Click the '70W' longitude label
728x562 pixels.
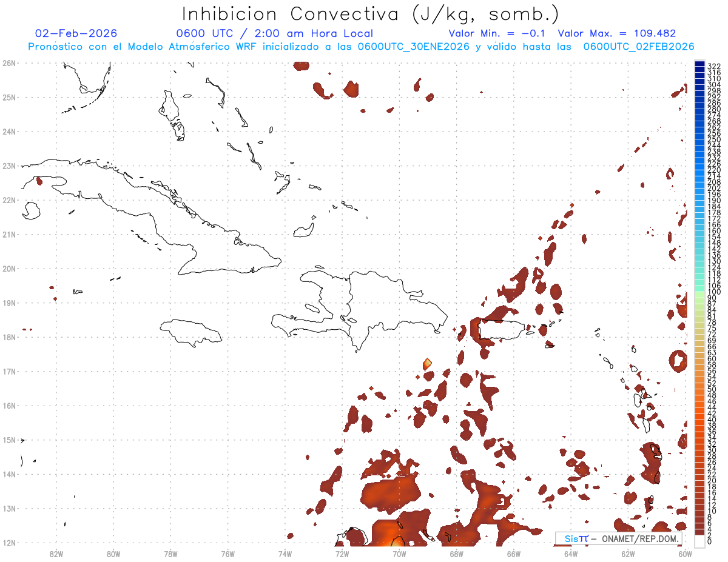pyautogui.click(x=399, y=553)
